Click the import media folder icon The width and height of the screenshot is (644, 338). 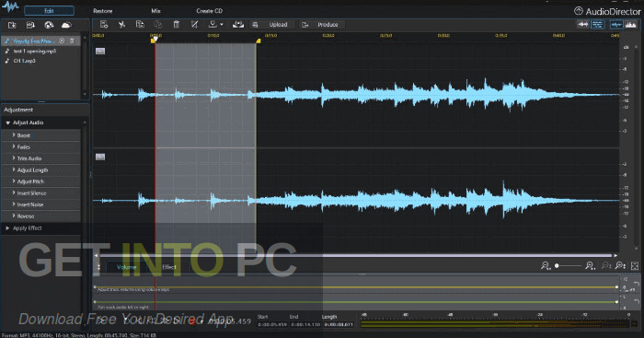click(x=12, y=25)
